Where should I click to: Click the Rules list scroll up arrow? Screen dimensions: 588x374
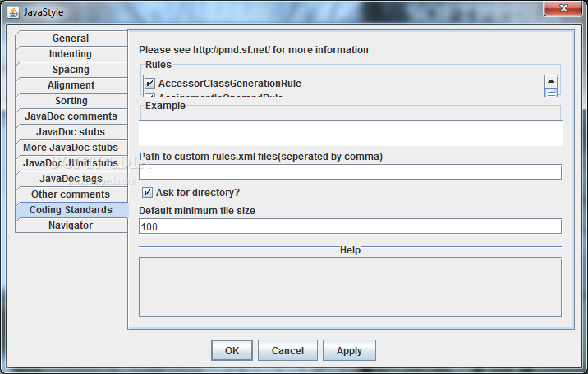[x=551, y=82]
